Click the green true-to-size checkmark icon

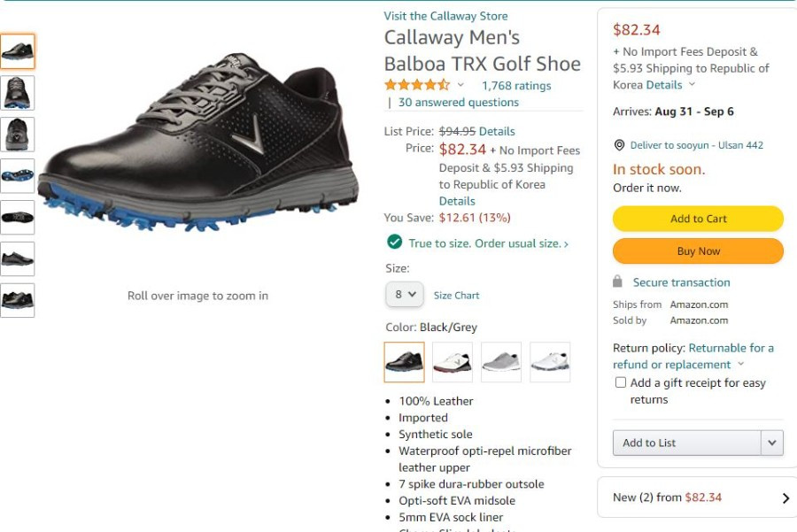pos(394,243)
